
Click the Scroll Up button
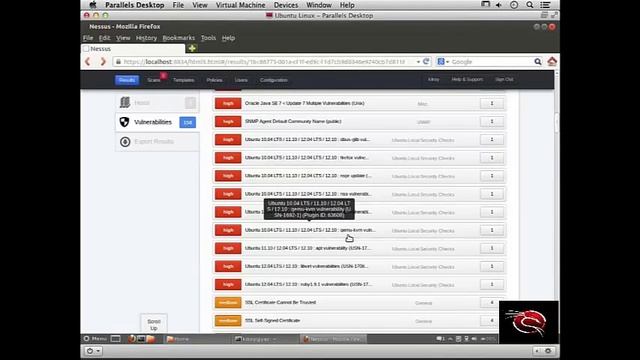(x=153, y=324)
